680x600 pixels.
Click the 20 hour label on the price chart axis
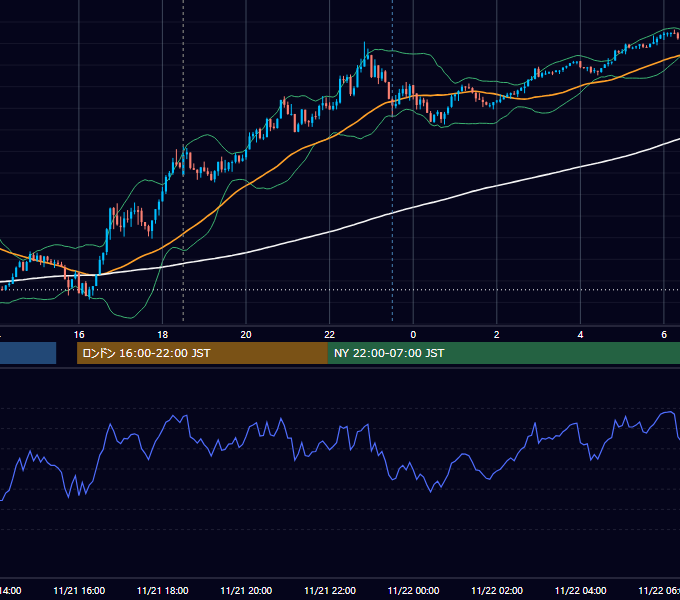pos(246,335)
